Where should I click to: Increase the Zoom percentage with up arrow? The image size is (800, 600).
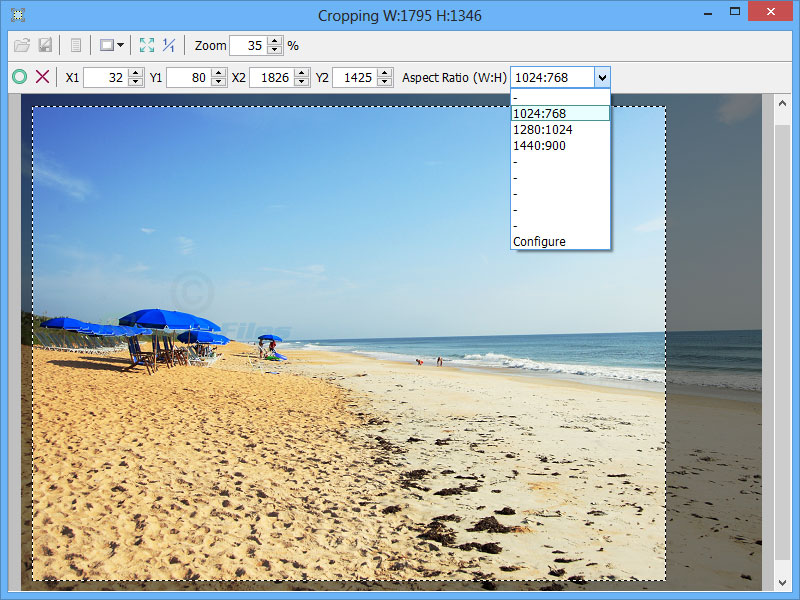275,41
